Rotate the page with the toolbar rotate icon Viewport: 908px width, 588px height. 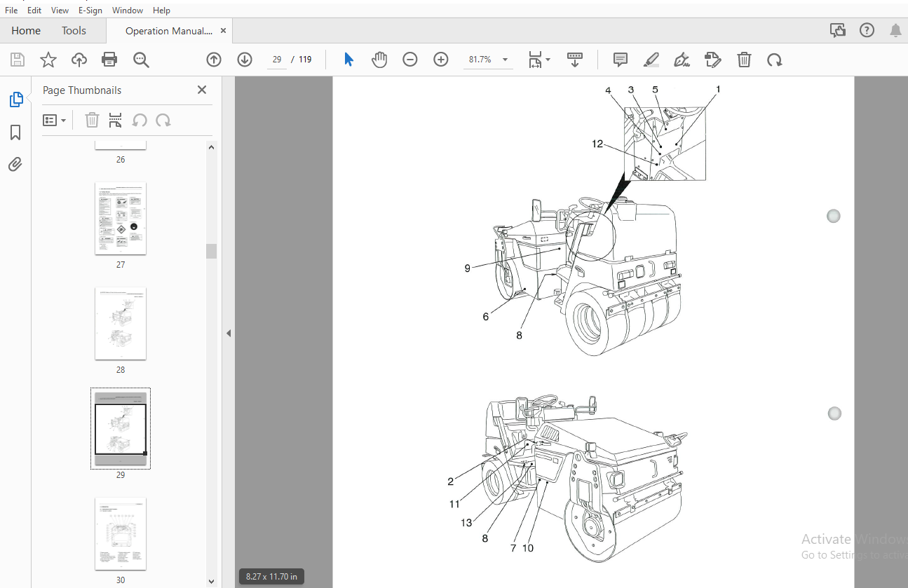[775, 60]
